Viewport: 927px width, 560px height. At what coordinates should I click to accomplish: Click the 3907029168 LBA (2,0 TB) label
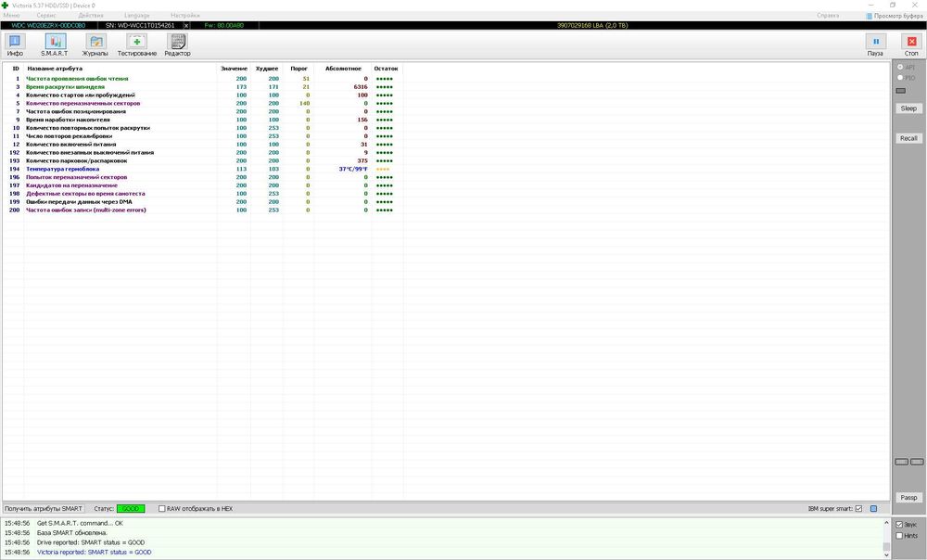592,25
